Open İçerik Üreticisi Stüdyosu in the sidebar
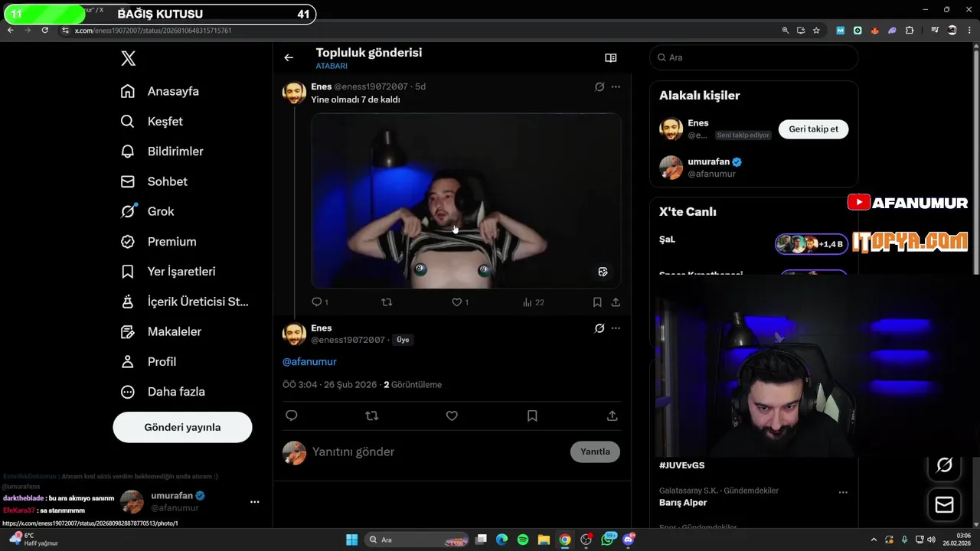 point(185,302)
